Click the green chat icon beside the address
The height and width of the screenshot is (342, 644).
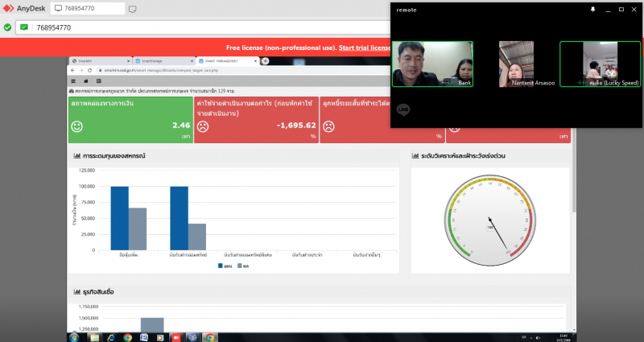click(x=24, y=27)
